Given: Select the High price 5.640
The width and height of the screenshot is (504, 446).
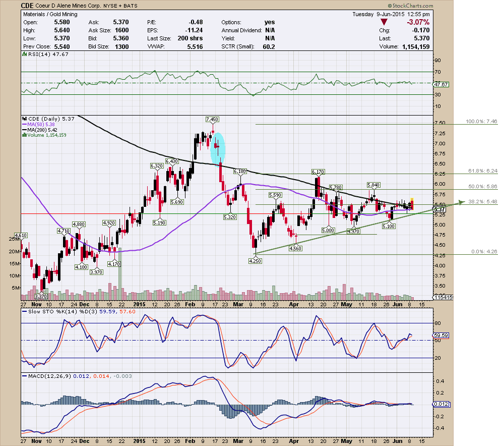Looking at the screenshot, I should point(61,30).
